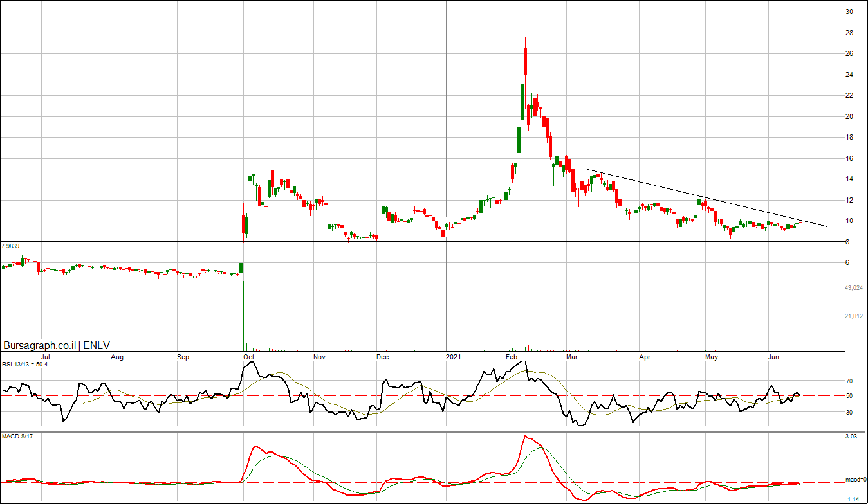Click the Mar month label

pos(571,356)
